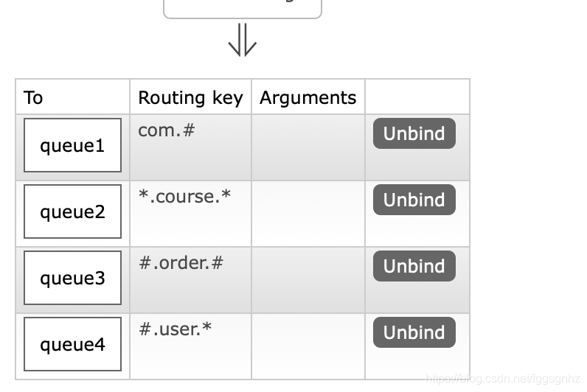This screenshot has width=587, height=392.
Task: Open the queue2 binding link
Action: [x=72, y=211]
